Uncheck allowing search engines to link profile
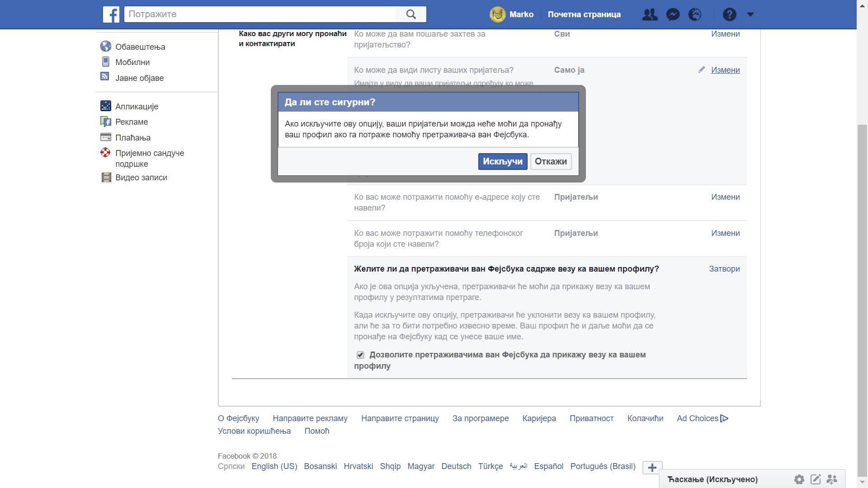 point(360,355)
